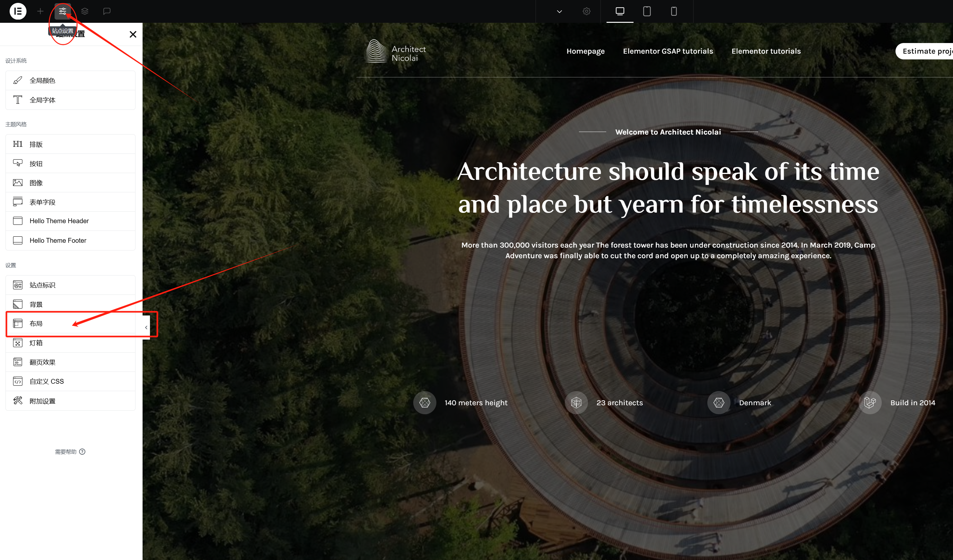Open the notes comment icon
953x560 pixels.
pos(107,11)
